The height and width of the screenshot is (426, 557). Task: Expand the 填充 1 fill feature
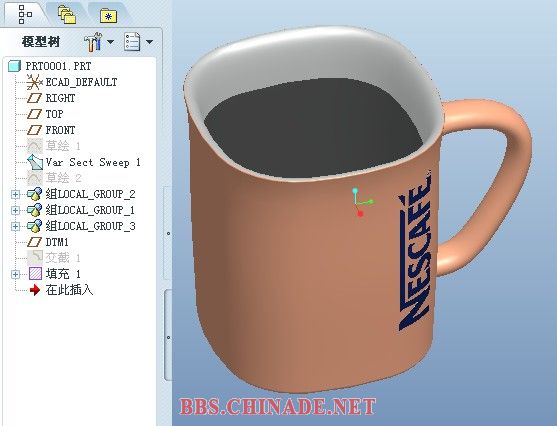point(15,274)
